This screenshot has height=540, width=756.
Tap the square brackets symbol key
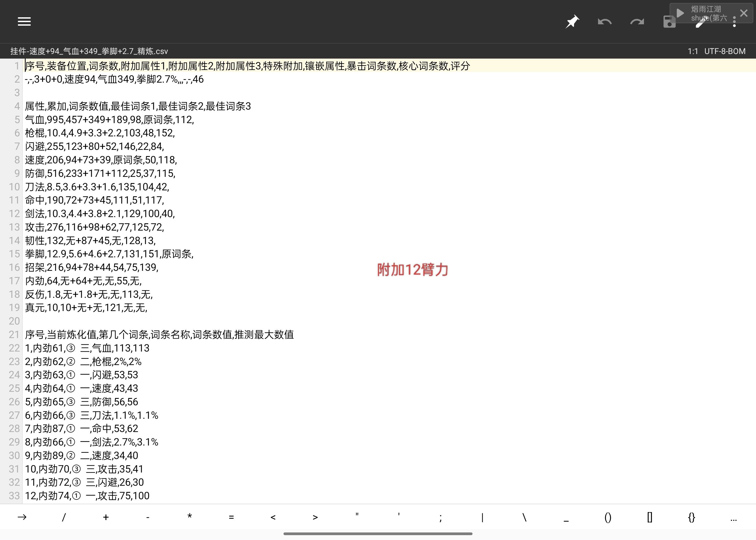[650, 517]
